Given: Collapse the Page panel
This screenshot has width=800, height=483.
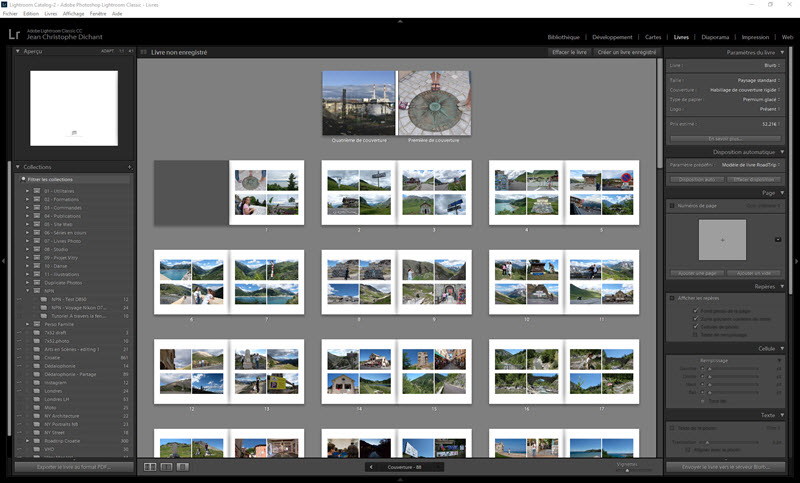Looking at the screenshot, I should (782, 193).
